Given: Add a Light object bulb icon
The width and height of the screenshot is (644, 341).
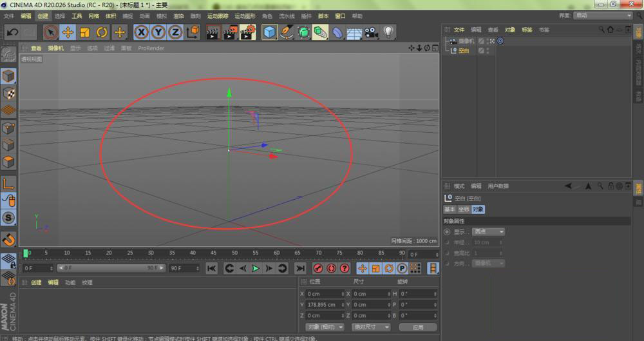Looking at the screenshot, I should (x=388, y=32).
